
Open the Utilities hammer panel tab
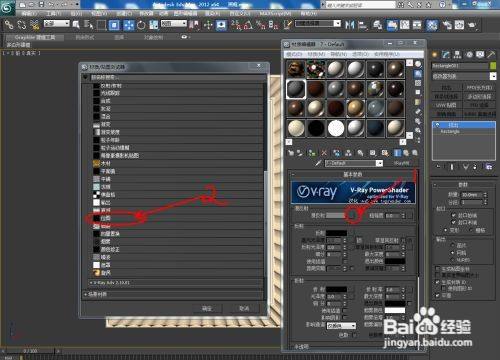(x=491, y=54)
